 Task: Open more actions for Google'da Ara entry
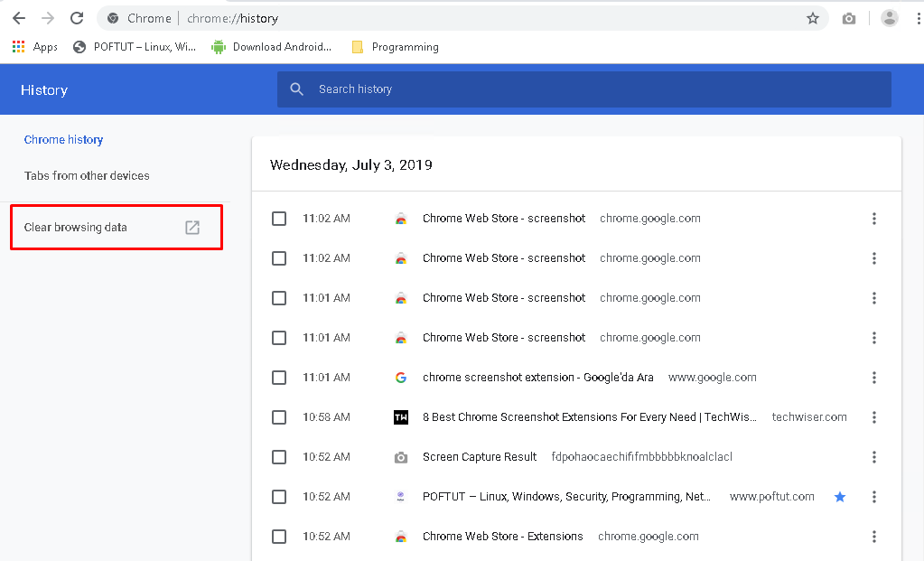click(874, 378)
